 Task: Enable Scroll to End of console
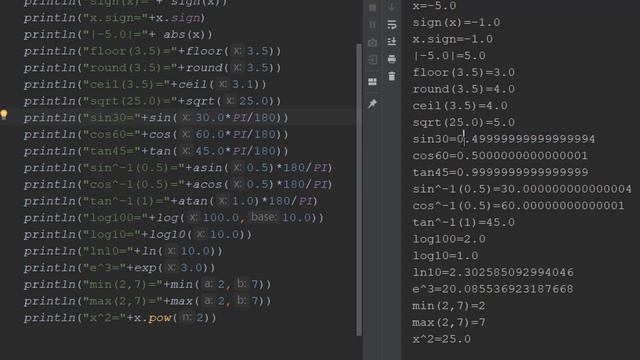[x=392, y=41]
